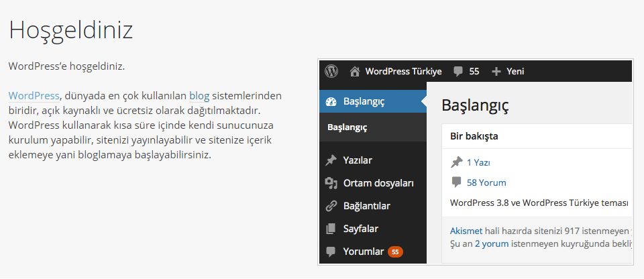The height and width of the screenshot is (279, 644).
Task: Open the 1 Yazı link
Action: point(478,163)
